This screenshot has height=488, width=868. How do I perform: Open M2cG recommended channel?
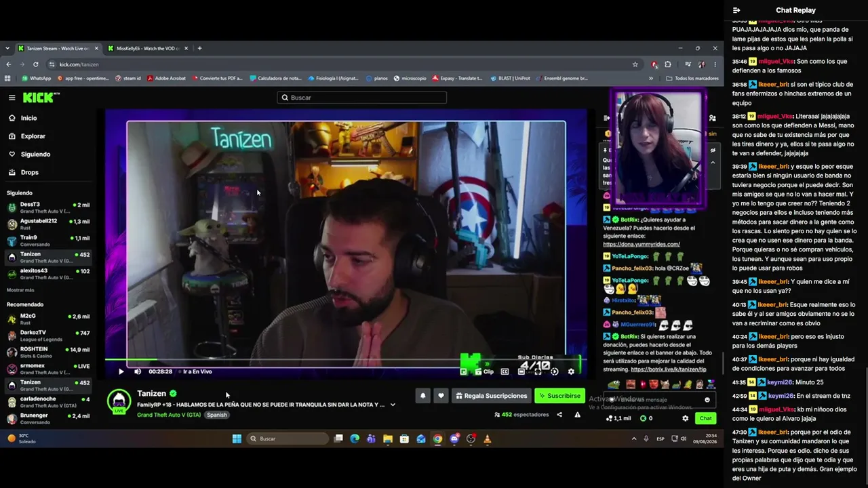(47, 319)
